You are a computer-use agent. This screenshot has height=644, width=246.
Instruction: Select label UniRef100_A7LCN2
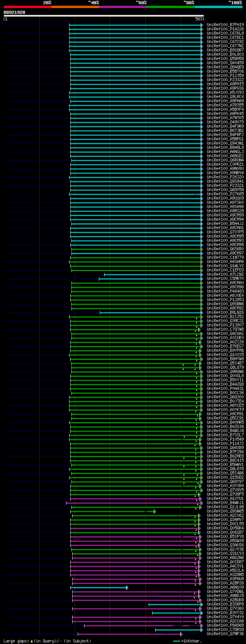tap(225, 274)
